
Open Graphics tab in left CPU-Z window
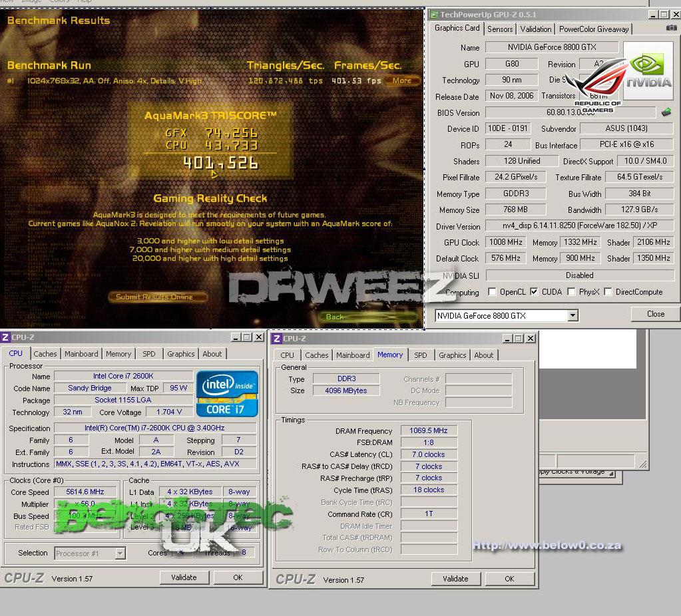coord(180,354)
